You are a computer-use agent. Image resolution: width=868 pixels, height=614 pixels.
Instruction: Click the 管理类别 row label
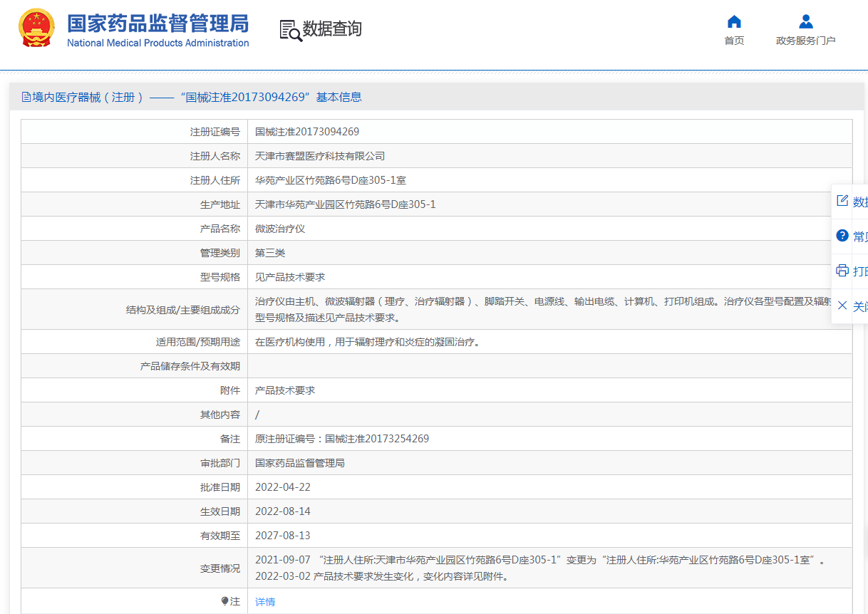click(220, 253)
